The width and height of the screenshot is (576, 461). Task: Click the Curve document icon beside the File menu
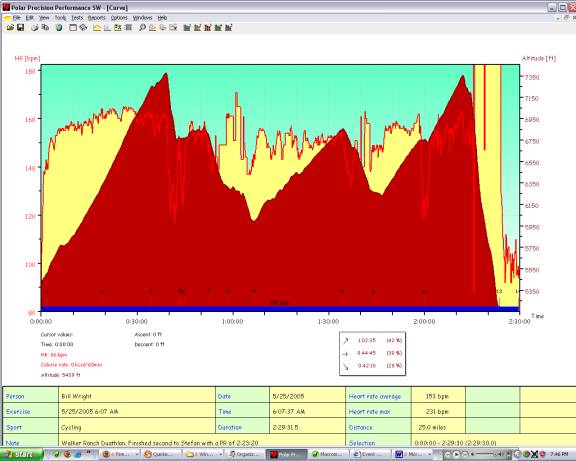(7, 18)
